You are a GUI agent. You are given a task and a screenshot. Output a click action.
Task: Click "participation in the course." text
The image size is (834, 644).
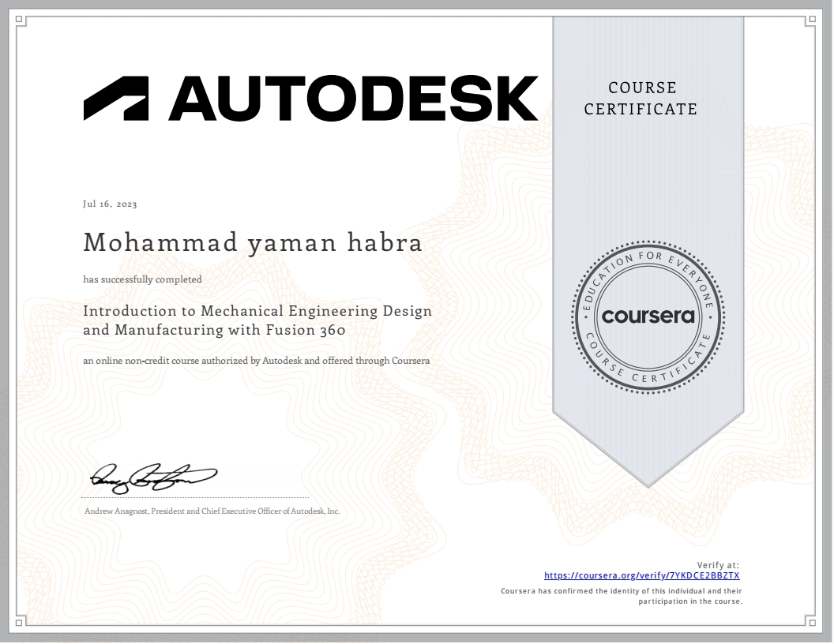pyautogui.click(x=690, y=601)
